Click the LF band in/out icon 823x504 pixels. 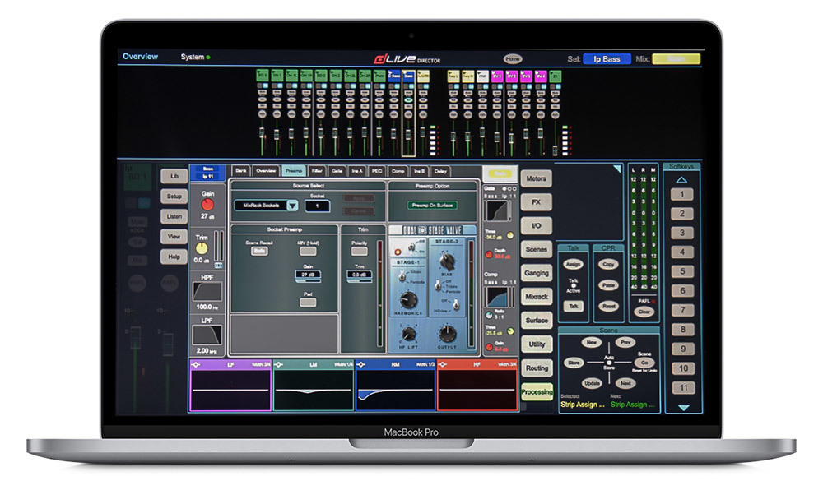[x=196, y=364]
